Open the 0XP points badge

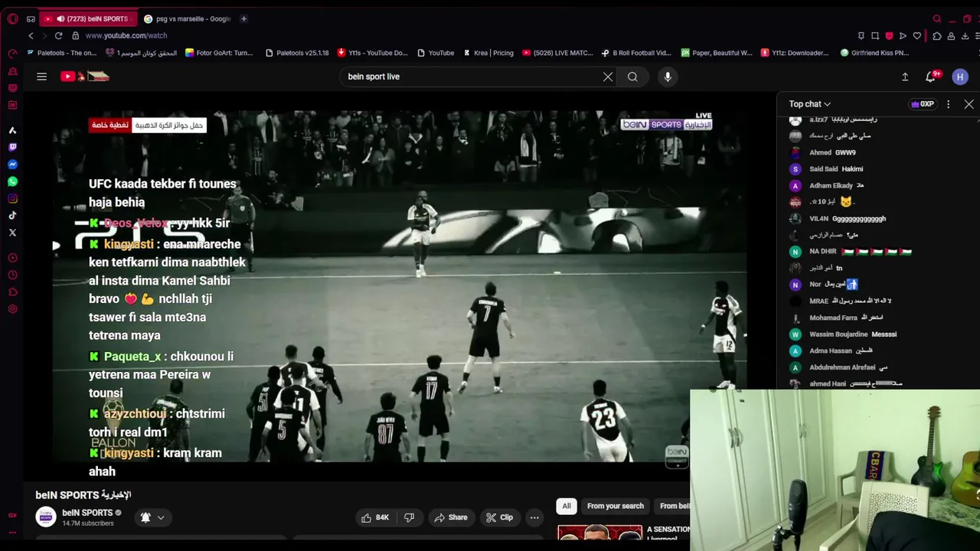point(923,104)
